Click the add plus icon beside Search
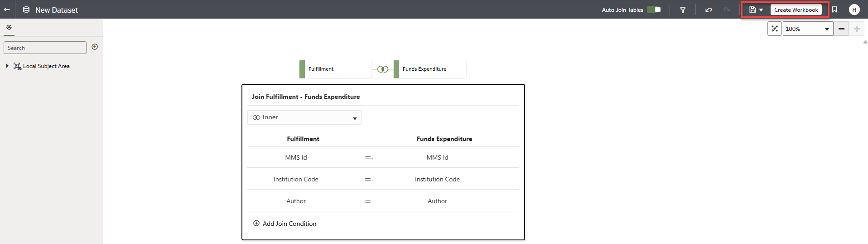The height and width of the screenshot is (244, 868). [x=95, y=47]
